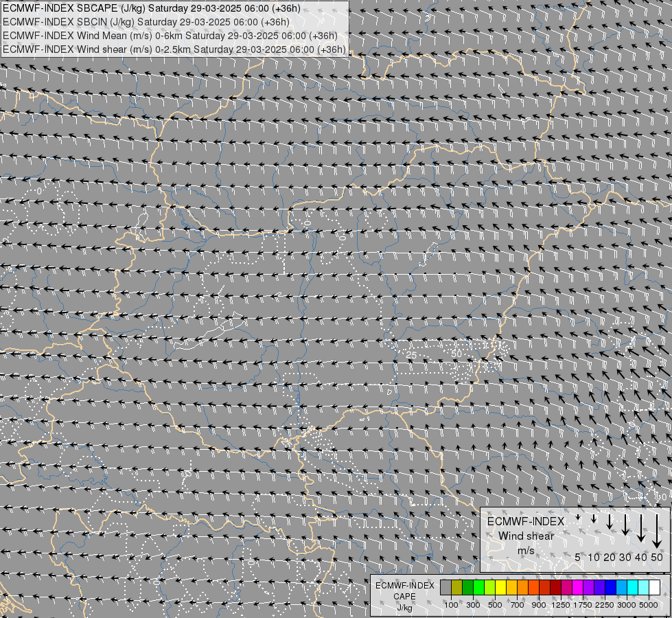Click the '20' wind shear legend number
This screenshot has height=618, width=672.
point(610,557)
